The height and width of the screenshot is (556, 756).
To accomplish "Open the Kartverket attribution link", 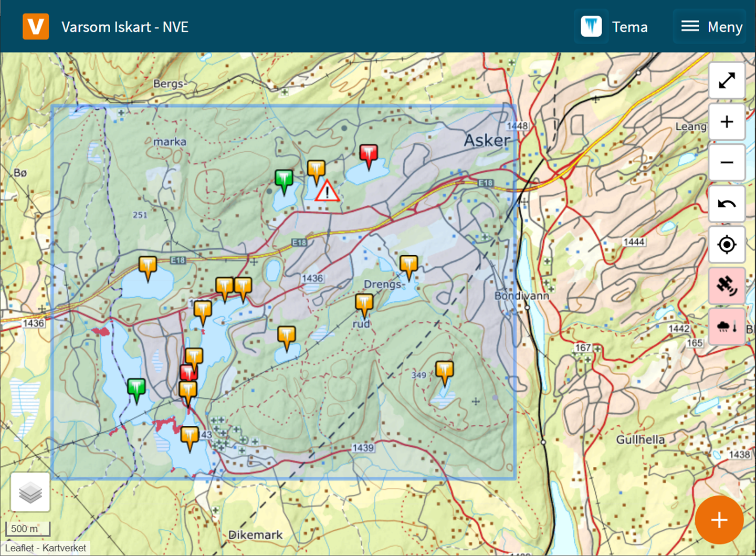I will 64,548.
